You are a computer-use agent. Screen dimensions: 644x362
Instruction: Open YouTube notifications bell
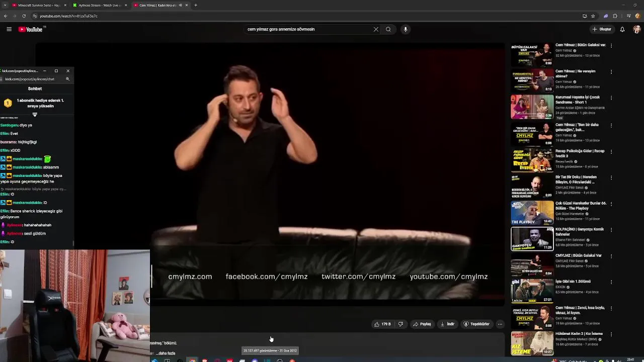622,29
